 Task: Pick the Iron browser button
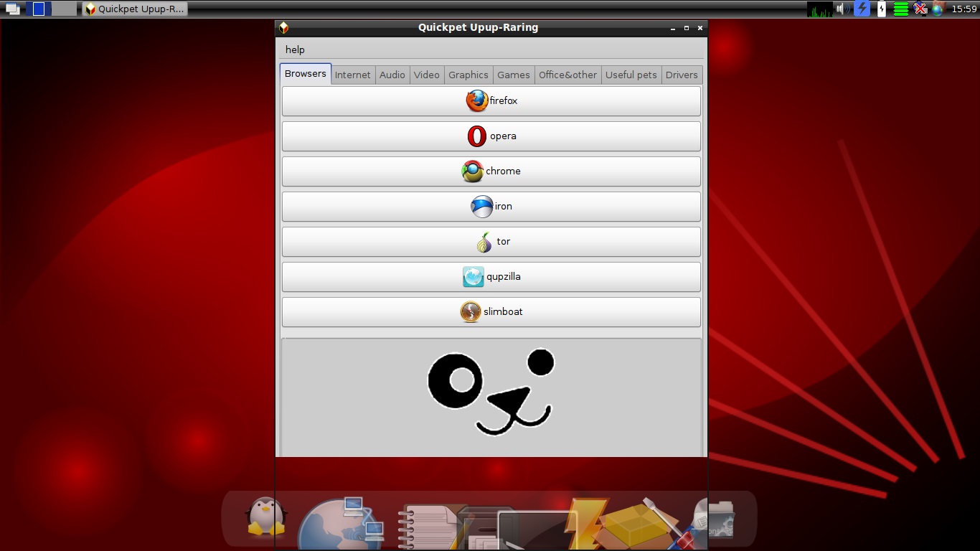[491, 207]
